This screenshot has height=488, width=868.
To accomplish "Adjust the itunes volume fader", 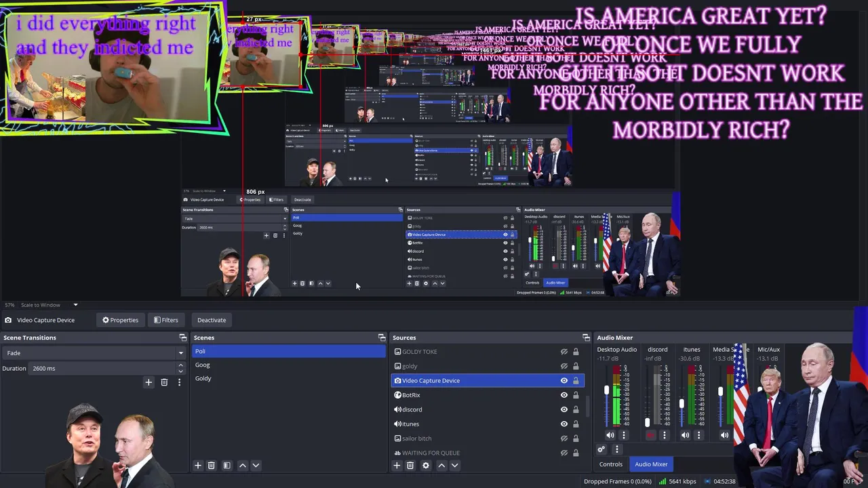I will 682,403.
